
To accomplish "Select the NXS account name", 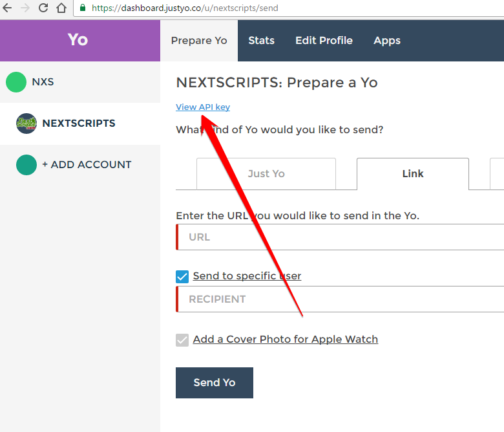I will click(x=43, y=82).
